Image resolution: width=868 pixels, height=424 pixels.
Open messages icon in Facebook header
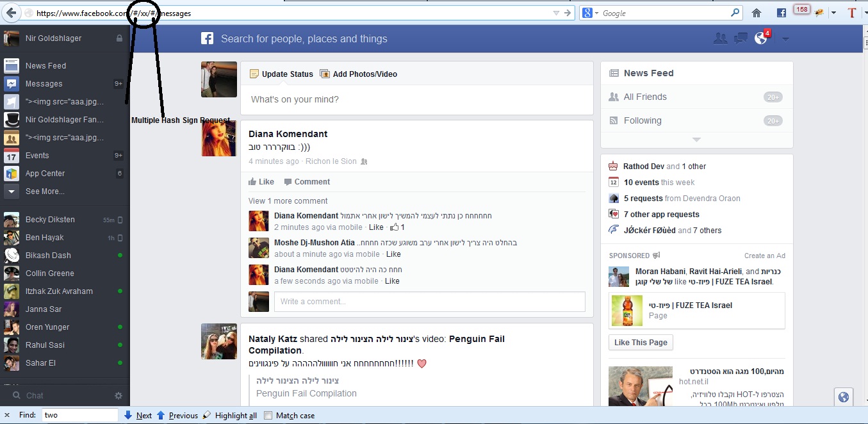pyautogui.click(x=741, y=39)
